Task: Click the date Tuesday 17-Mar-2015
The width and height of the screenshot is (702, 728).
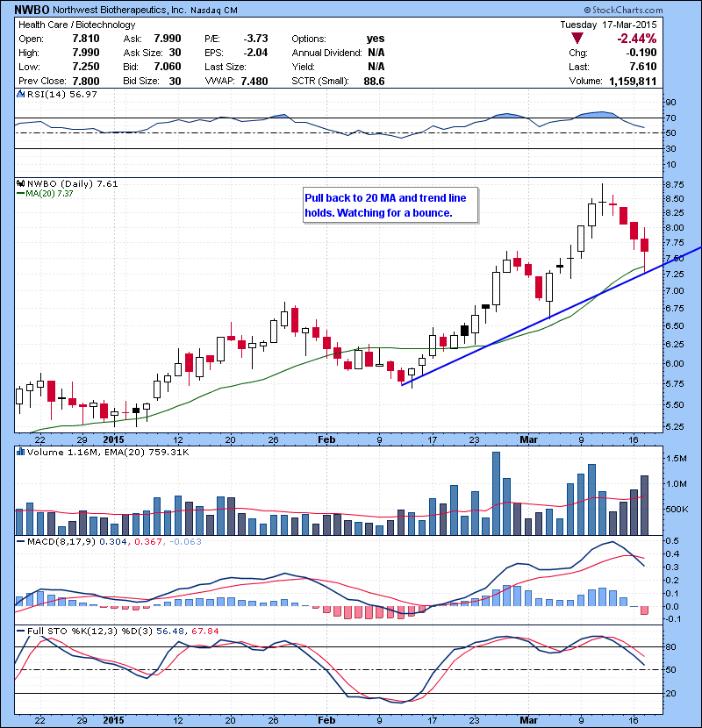Action: click(x=608, y=25)
